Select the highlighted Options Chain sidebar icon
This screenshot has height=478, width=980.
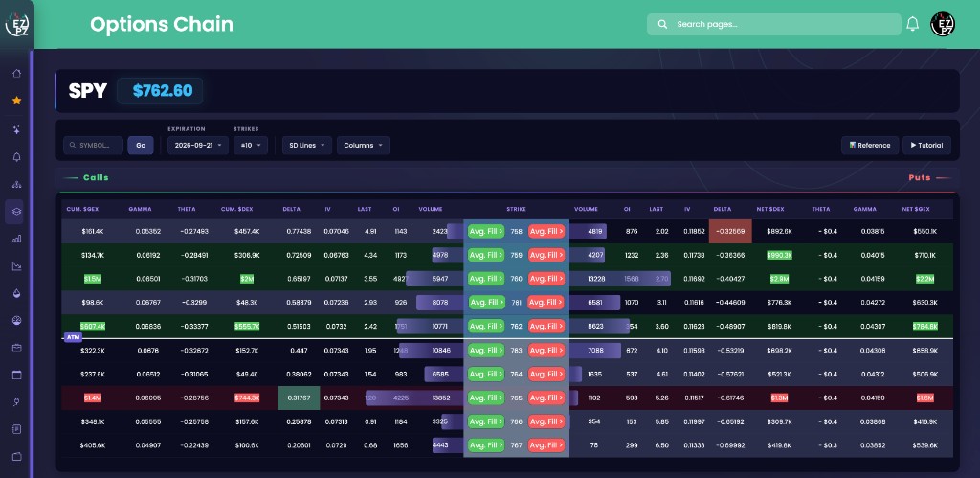(x=14, y=212)
